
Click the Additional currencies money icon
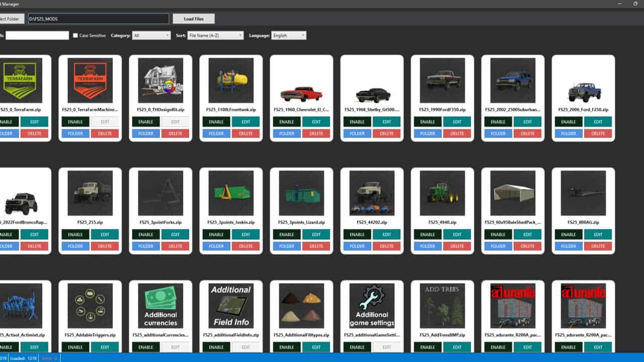pos(160,306)
